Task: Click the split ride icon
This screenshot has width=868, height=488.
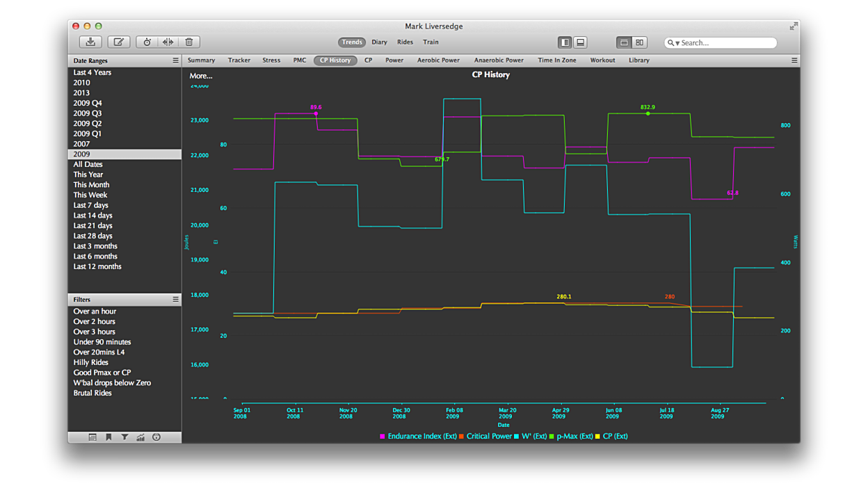Action: pos(168,42)
